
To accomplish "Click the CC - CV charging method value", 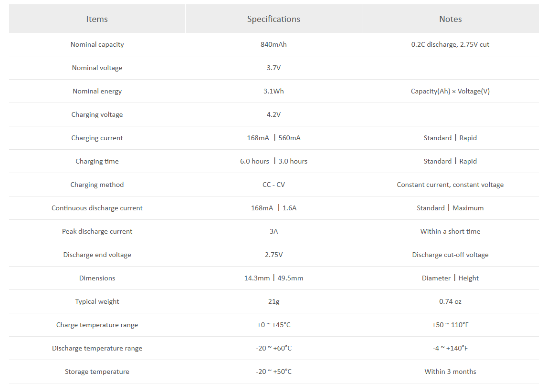I will click(x=273, y=185).
